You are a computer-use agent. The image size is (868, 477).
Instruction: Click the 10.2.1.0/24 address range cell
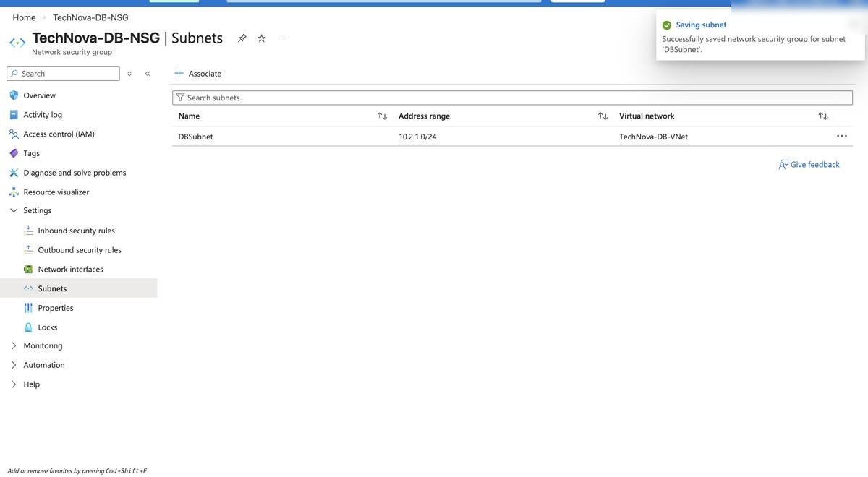[417, 137]
